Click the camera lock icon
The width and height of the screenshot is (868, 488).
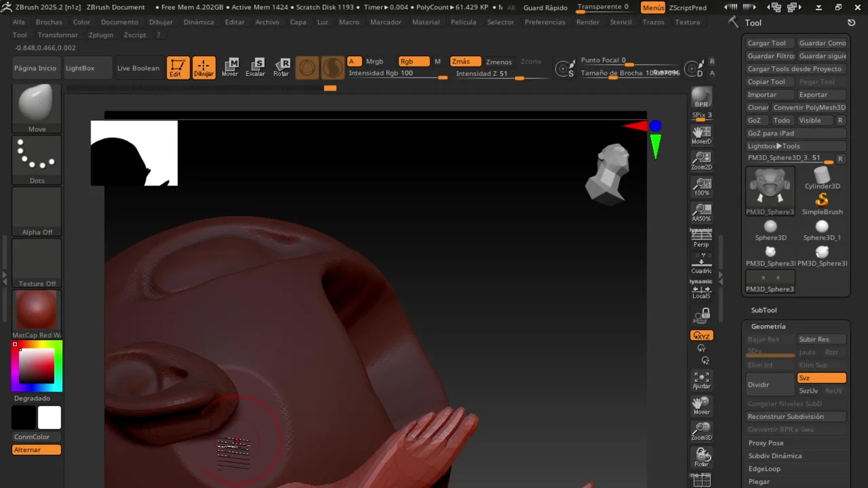pyautogui.click(x=702, y=315)
